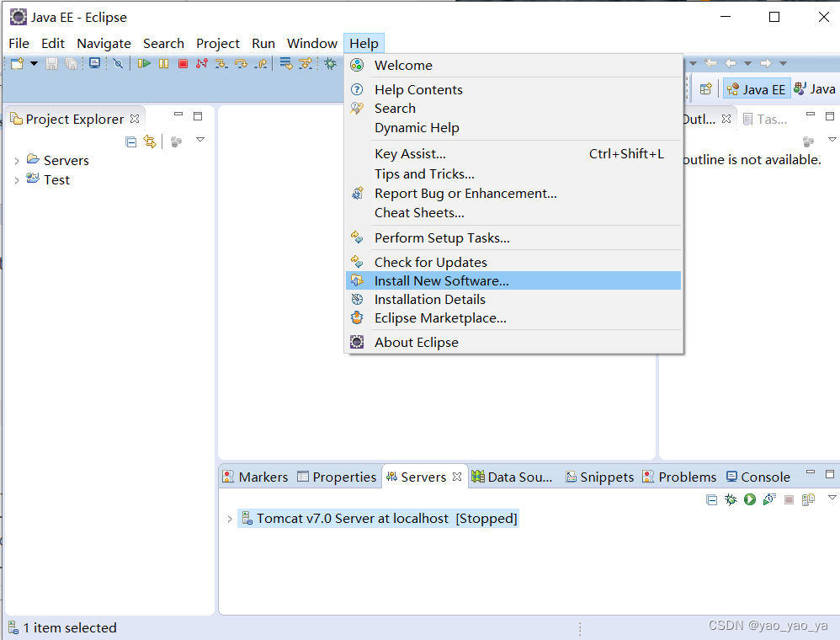Switch to the Java perspective

point(815,89)
